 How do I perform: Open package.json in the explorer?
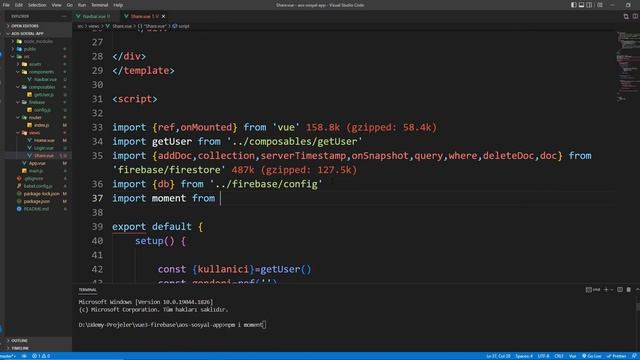point(36,201)
